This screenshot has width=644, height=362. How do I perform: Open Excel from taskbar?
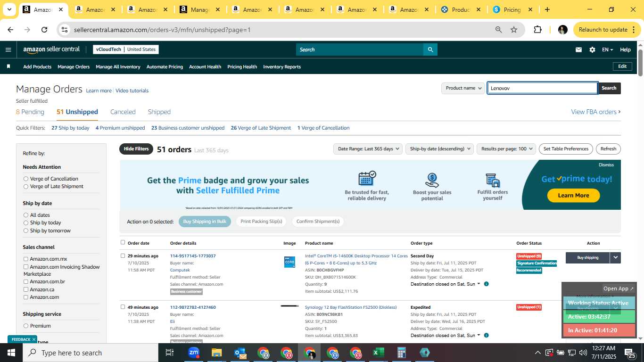point(378,353)
